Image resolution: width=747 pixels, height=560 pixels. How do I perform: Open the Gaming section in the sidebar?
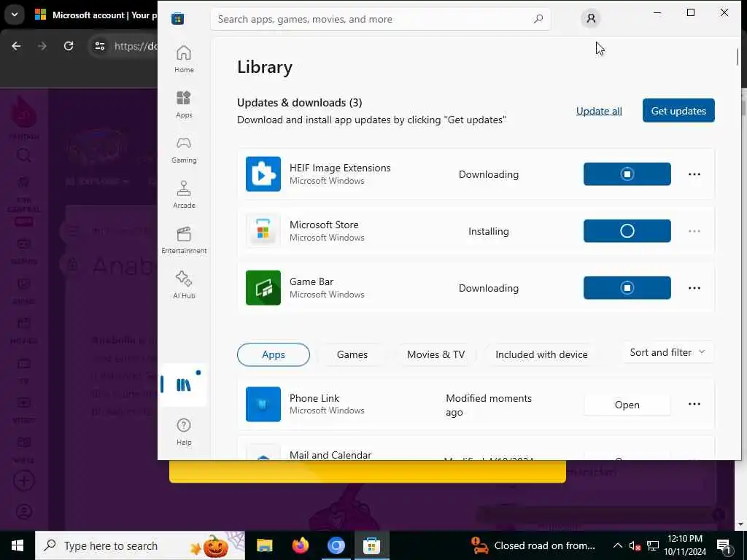coord(184,149)
